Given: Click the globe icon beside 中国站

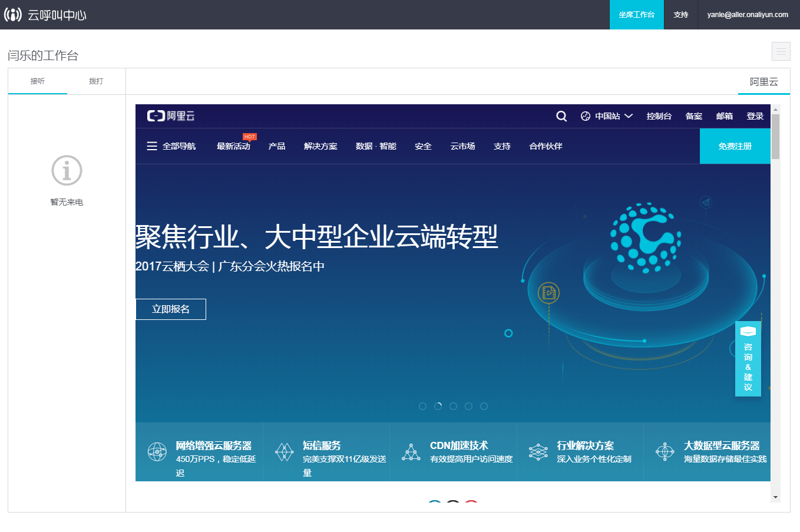Looking at the screenshot, I should pos(586,116).
